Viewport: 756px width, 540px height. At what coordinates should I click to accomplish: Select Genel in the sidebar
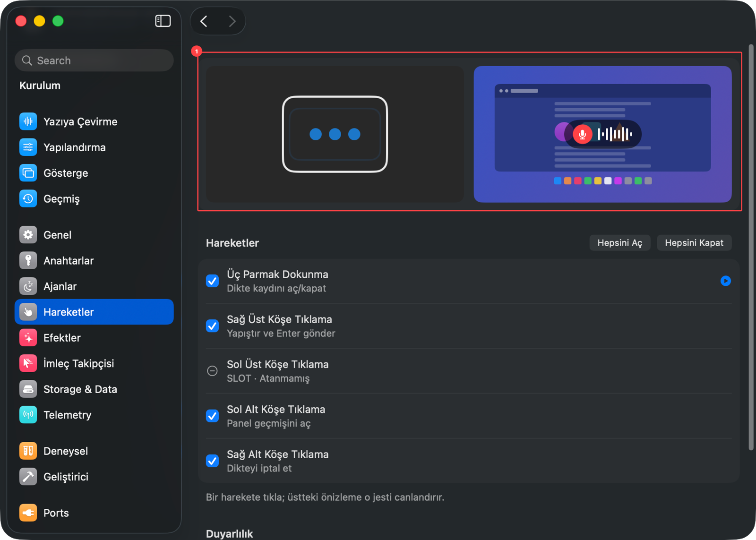(94, 235)
